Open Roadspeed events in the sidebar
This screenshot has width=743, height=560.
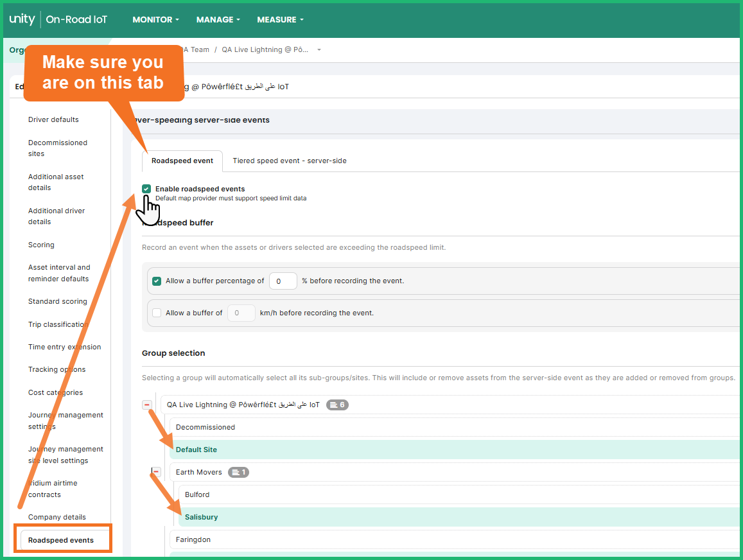61,540
